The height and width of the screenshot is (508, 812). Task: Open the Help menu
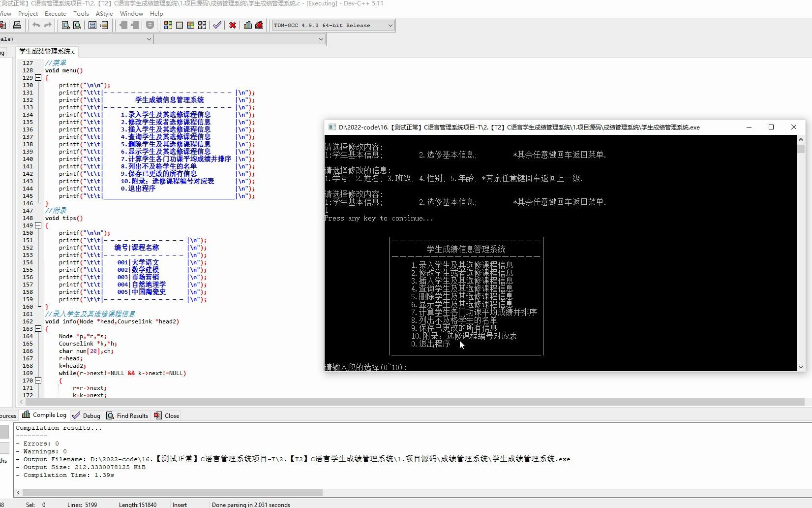tap(156, 13)
